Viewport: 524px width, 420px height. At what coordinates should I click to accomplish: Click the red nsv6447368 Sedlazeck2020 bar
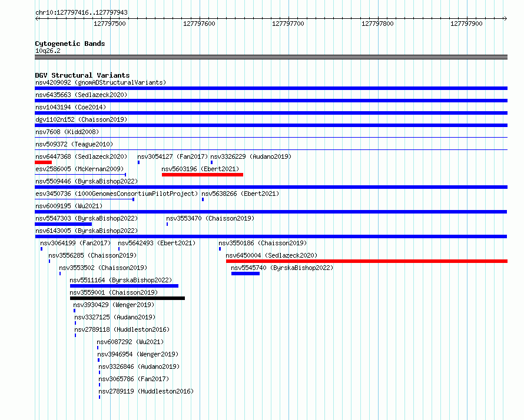43,162
